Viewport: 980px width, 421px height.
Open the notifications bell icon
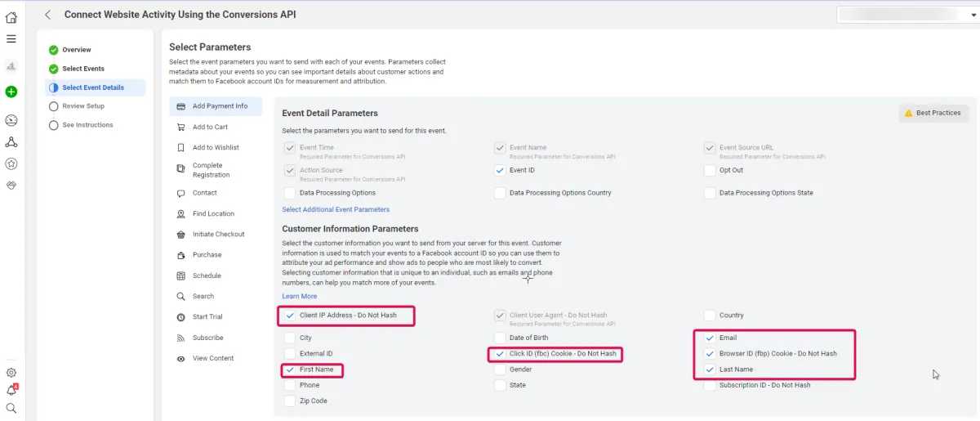click(x=11, y=391)
